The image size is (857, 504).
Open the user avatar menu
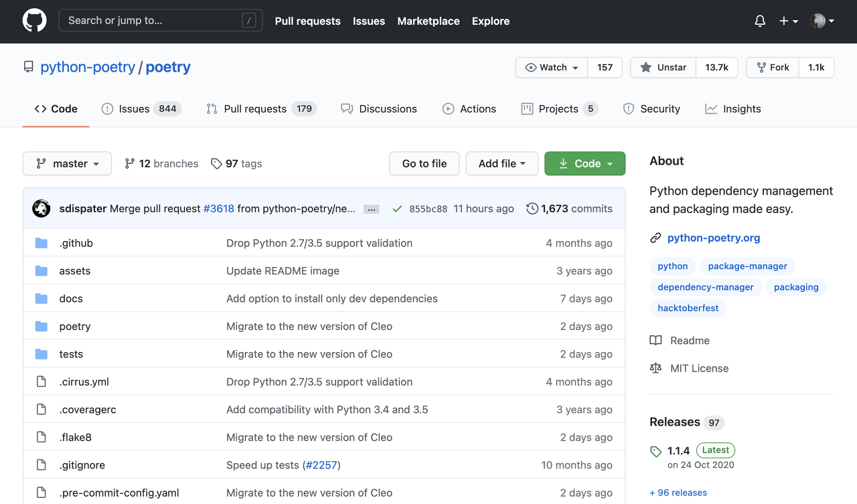[822, 21]
